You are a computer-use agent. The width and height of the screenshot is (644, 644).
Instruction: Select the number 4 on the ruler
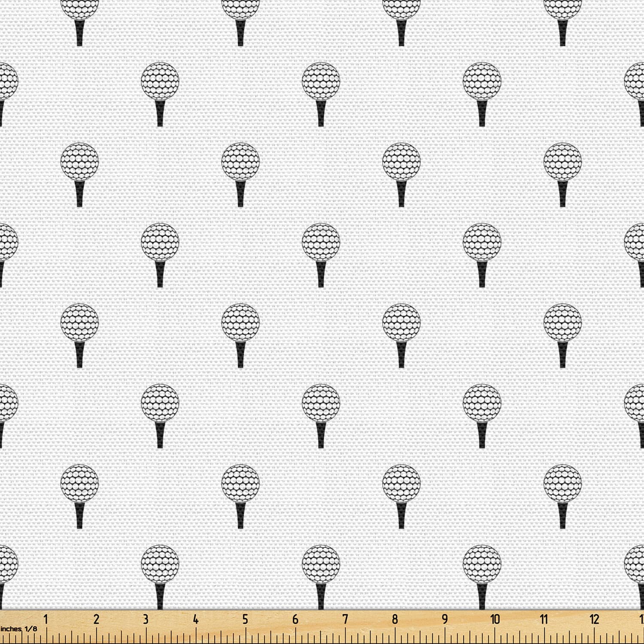196,619
